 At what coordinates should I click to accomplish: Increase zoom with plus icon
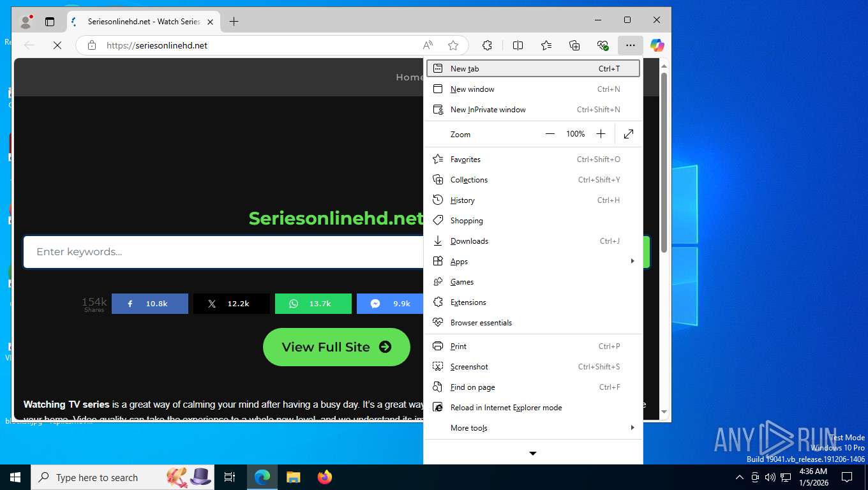pos(601,134)
